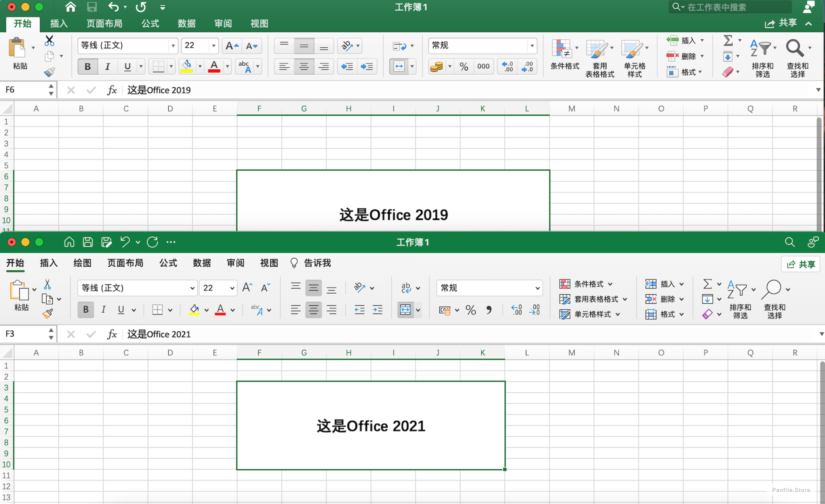Screen dimensions: 825x504
Task: Click Format Painter brush in Office 2019 ribbon
Action: pos(49,71)
